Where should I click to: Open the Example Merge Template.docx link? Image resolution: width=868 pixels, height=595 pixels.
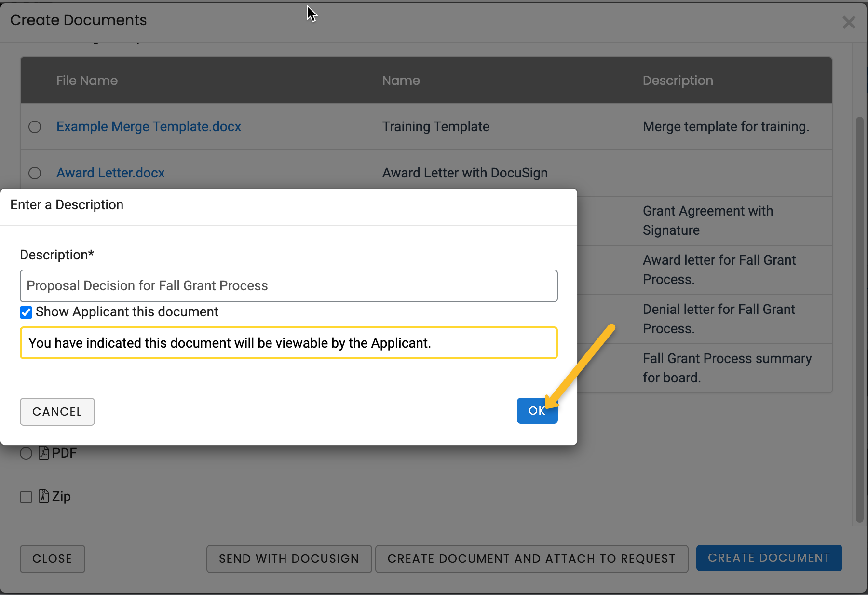[149, 126]
